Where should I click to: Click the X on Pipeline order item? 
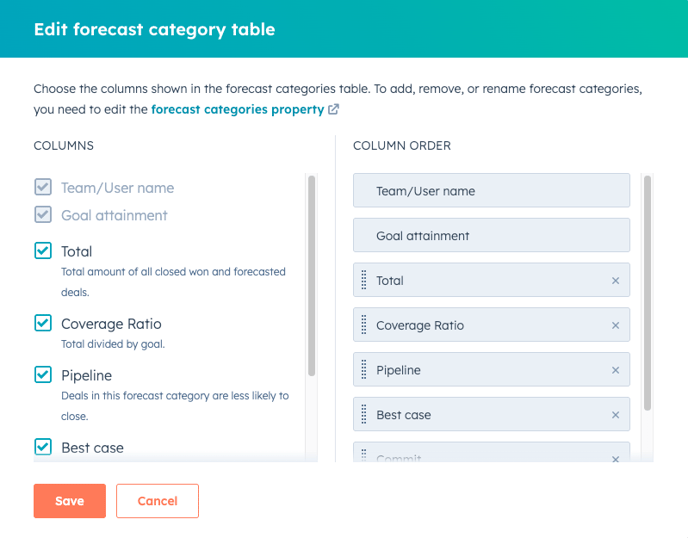click(x=615, y=370)
